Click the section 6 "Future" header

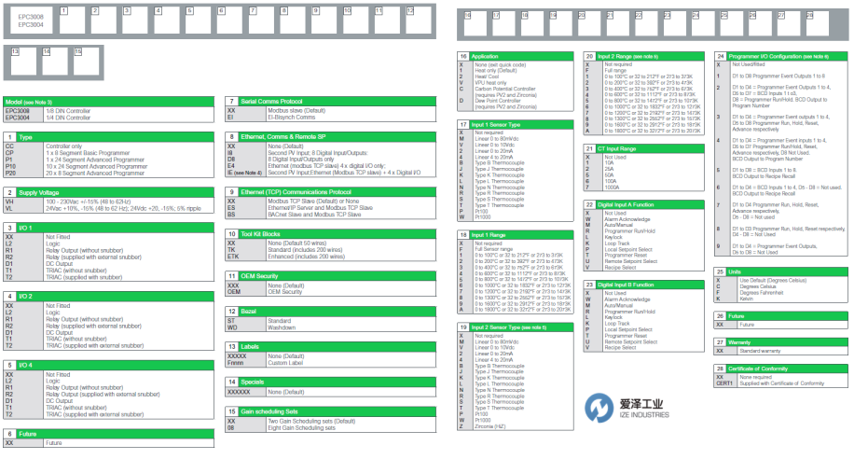point(108,434)
